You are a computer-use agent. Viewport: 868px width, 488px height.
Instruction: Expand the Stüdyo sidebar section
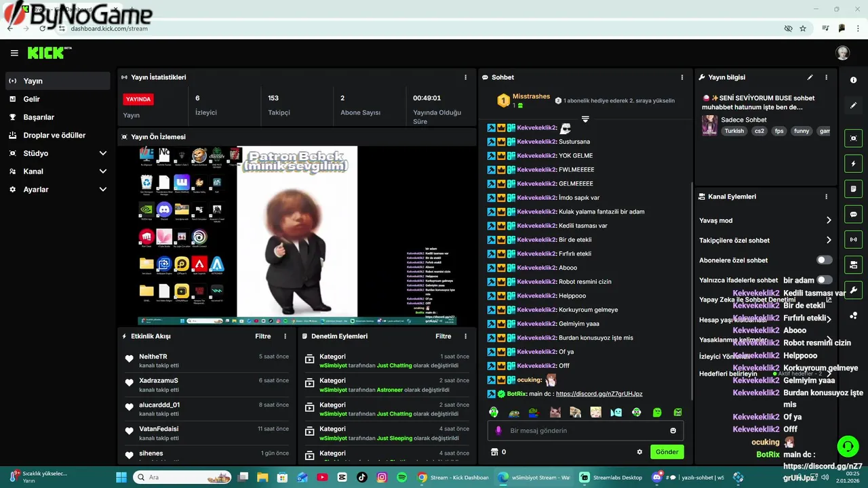point(102,153)
